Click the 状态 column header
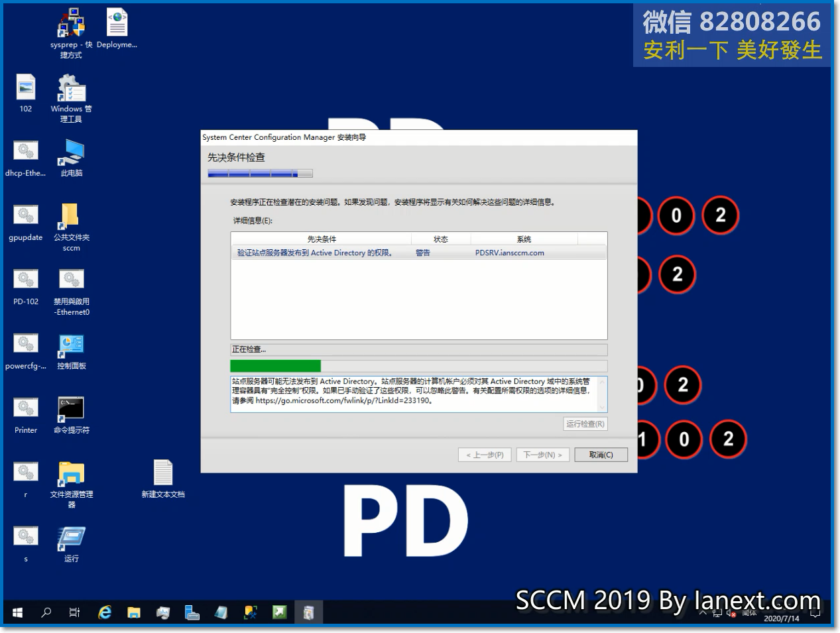 coord(441,239)
